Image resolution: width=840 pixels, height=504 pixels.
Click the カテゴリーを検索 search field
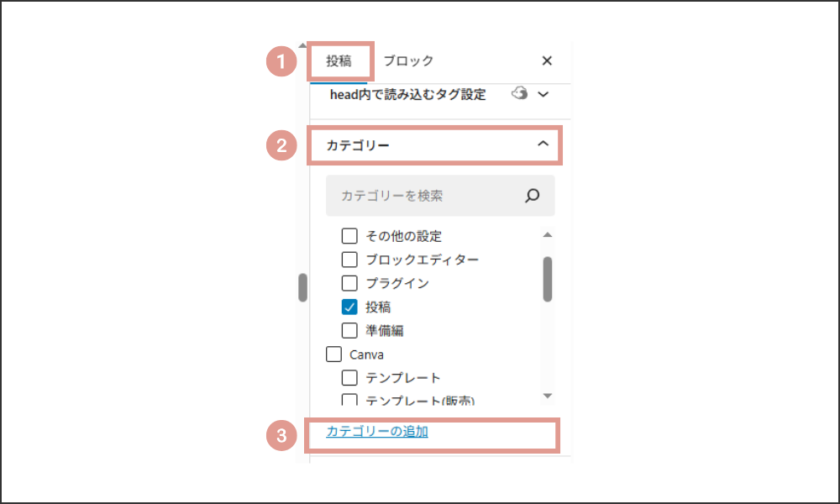click(440, 196)
